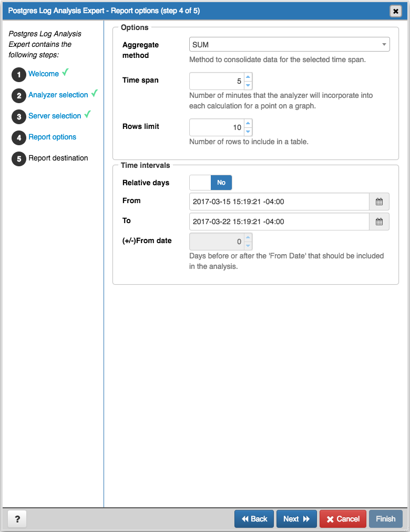
Task: Increase Time span with the up arrow
Action: [248, 77]
